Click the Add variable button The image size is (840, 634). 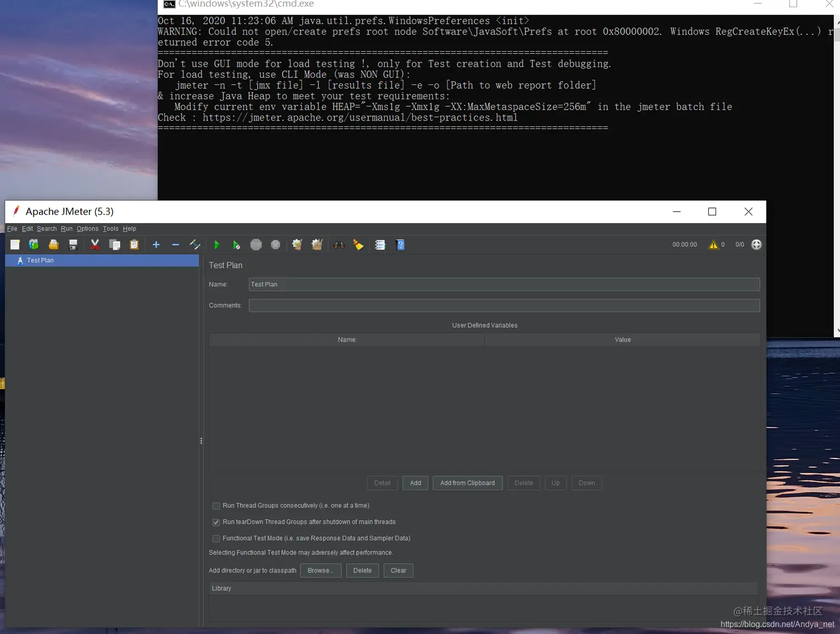[416, 483]
